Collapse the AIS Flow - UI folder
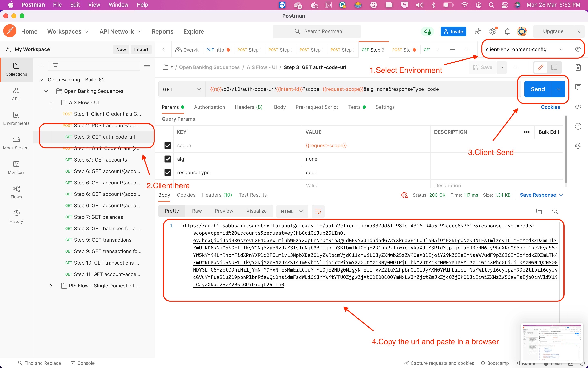588x368 pixels. tap(51, 103)
